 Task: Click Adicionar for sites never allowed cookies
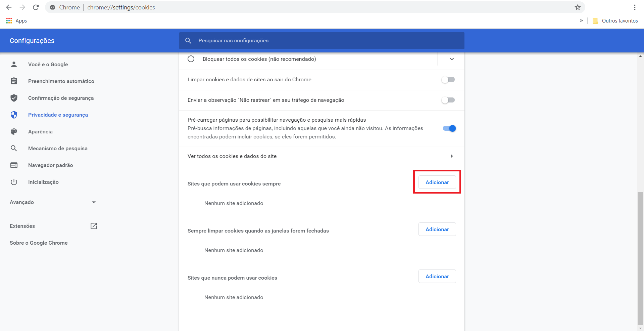coord(437,277)
